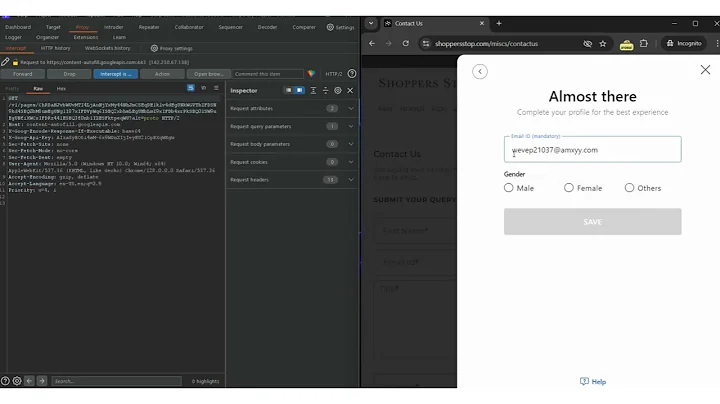The height and width of the screenshot is (404, 720).
Task: Click the Burp search box
Action: pos(117,381)
